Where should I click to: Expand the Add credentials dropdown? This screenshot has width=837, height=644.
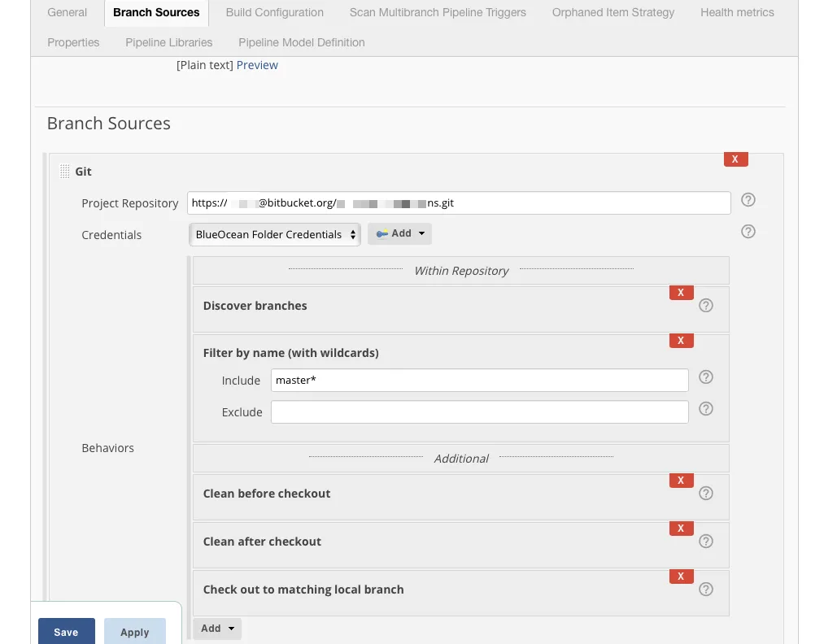tap(400, 234)
